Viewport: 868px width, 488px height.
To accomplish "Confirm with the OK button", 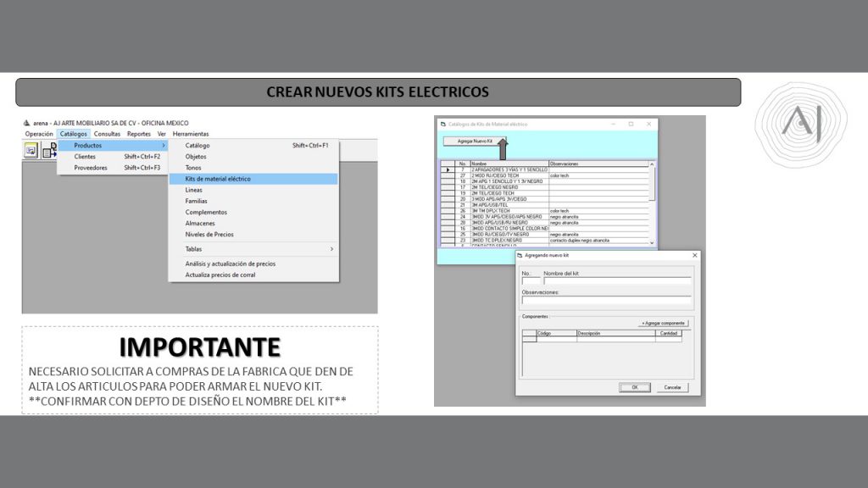I will point(634,387).
